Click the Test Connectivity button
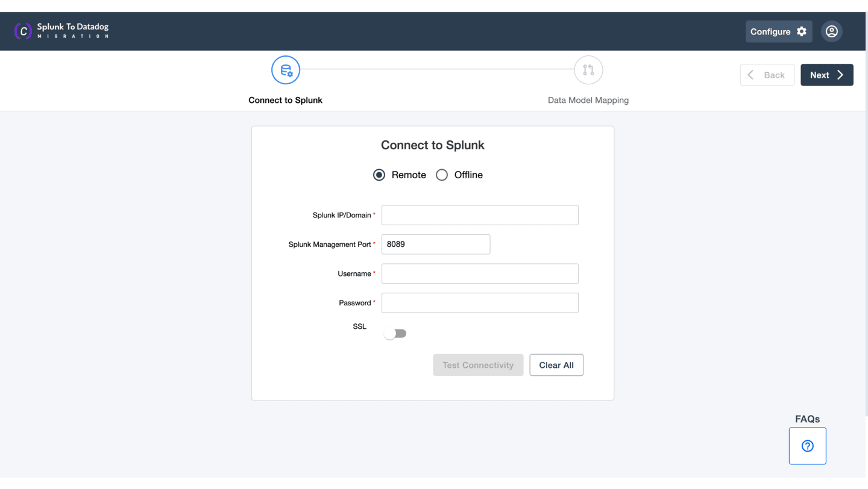This screenshot has width=868, height=489. [478, 365]
